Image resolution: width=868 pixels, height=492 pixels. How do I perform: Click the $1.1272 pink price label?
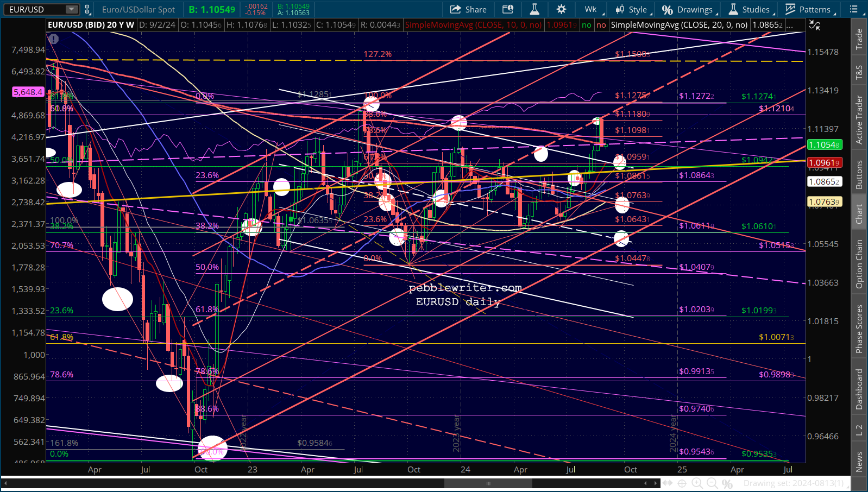(x=696, y=96)
